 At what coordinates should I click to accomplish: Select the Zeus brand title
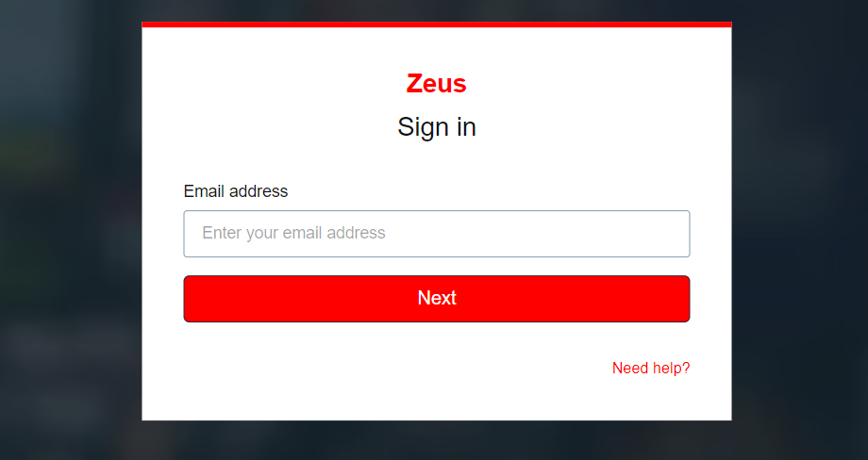coord(436,84)
